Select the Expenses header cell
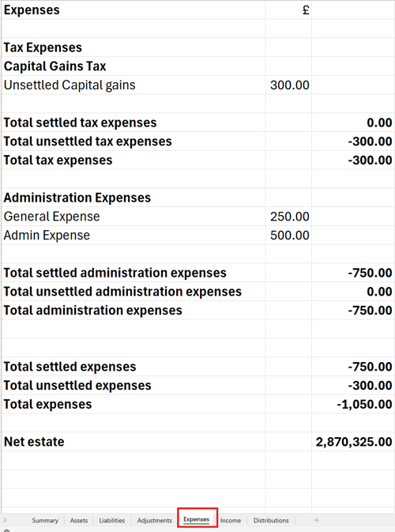Image resolution: width=395 pixels, height=532 pixels. (x=134, y=9)
